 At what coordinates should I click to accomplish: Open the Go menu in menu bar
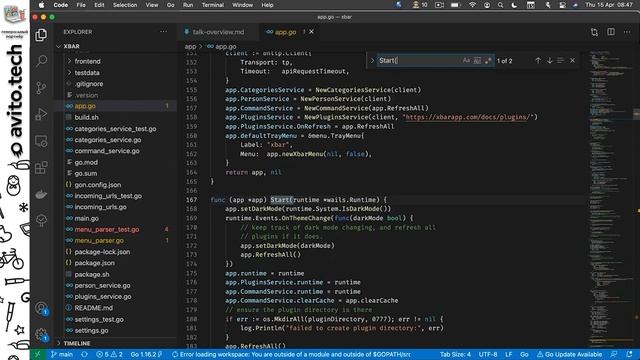[171, 5]
